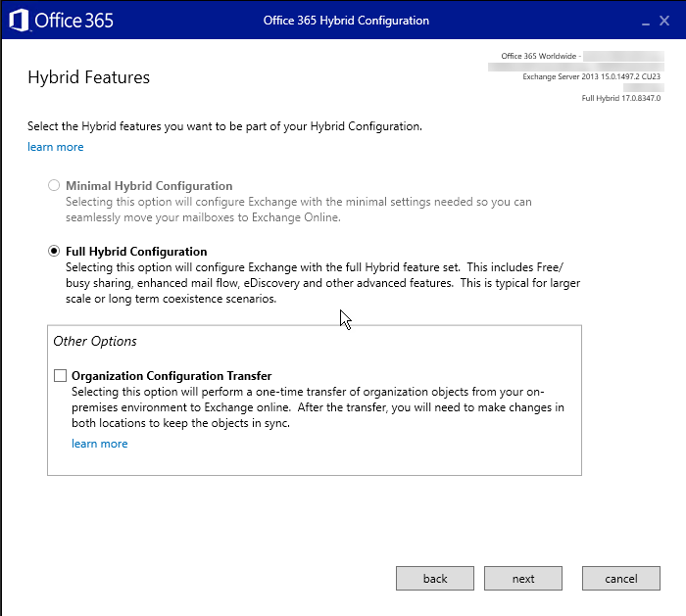The image size is (686, 616).
Task: Click the 'Other Options' section title
Action: (95, 341)
